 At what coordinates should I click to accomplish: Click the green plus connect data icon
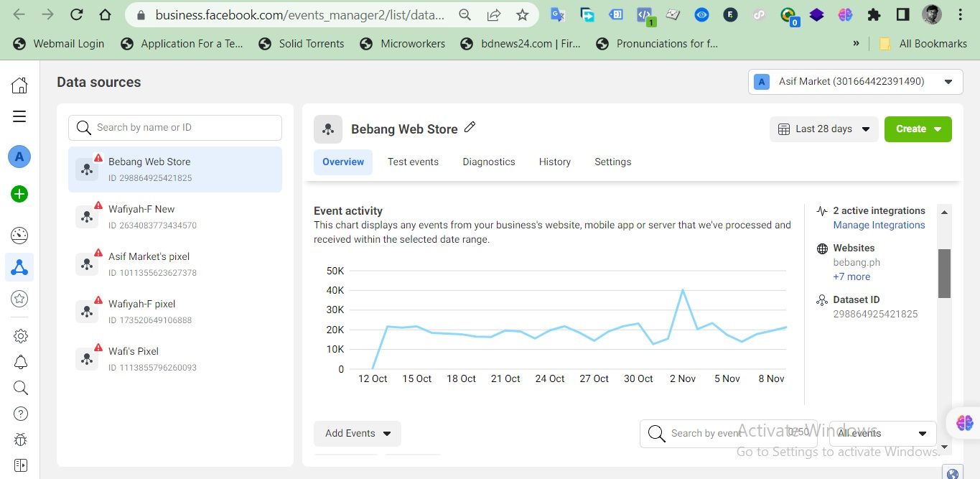point(19,194)
